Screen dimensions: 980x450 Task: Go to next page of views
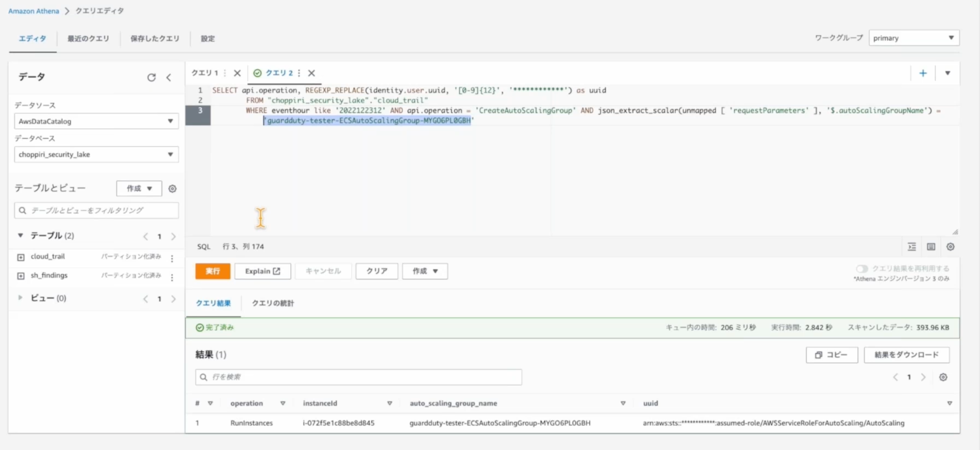(x=173, y=299)
